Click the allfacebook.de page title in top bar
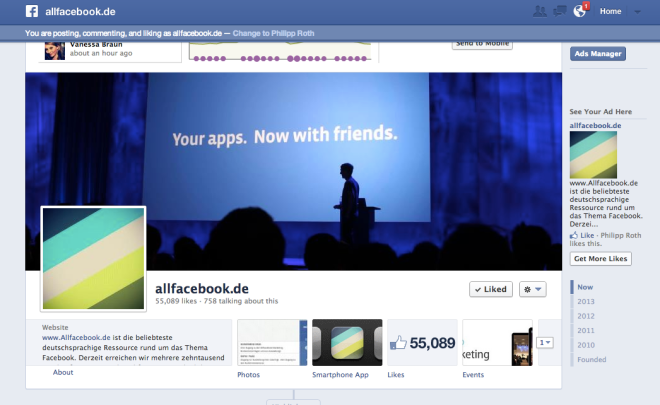 coord(80,12)
